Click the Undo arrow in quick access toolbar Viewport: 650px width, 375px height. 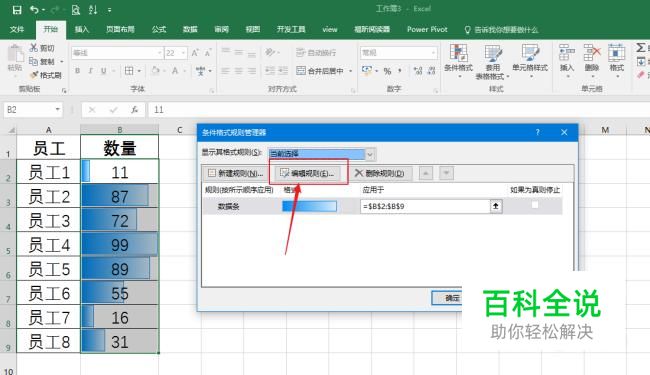coord(34,10)
